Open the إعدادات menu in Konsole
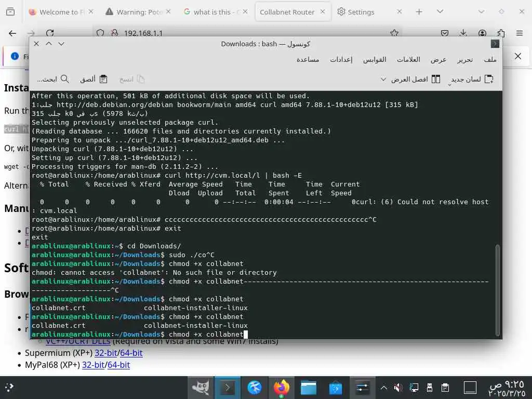The height and width of the screenshot is (399, 532). point(341,60)
